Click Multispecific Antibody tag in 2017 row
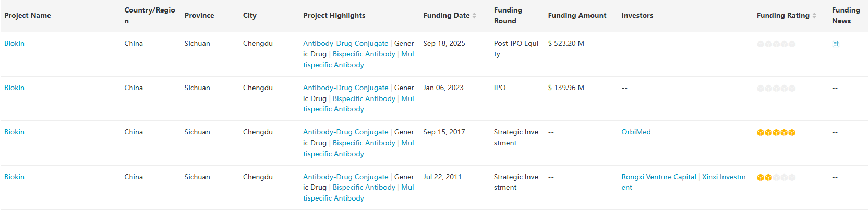Image resolution: width=868 pixels, height=211 pixels. (x=333, y=154)
